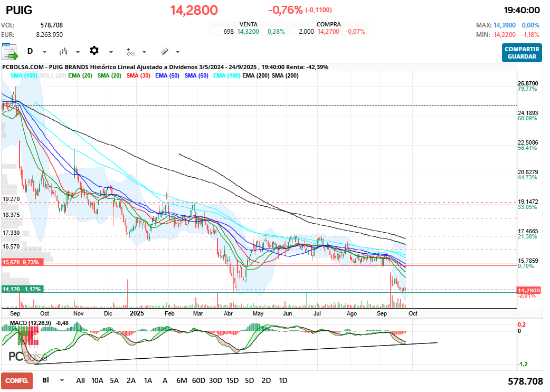Click the VOL value 578.708
This screenshot has width=550, height=392.
52,25
